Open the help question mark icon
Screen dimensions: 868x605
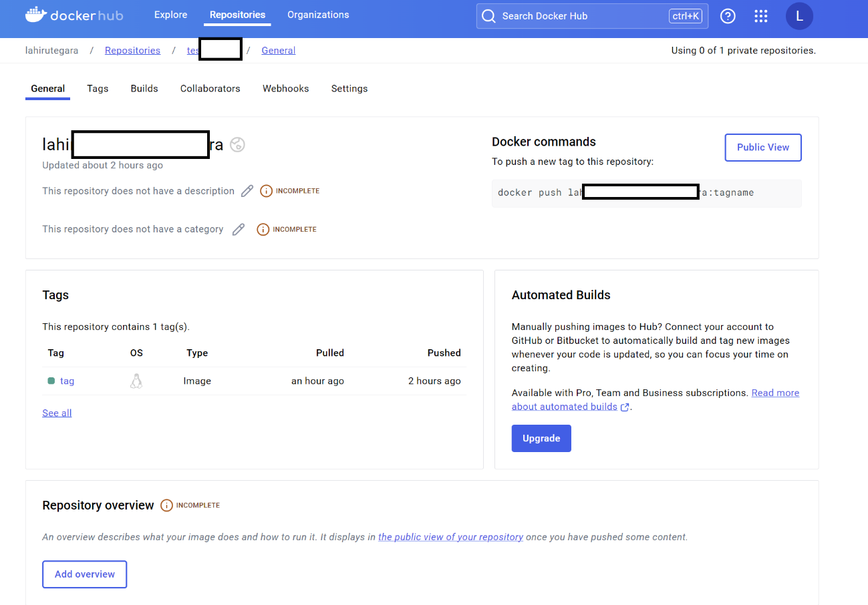click(x=728, y=16)
